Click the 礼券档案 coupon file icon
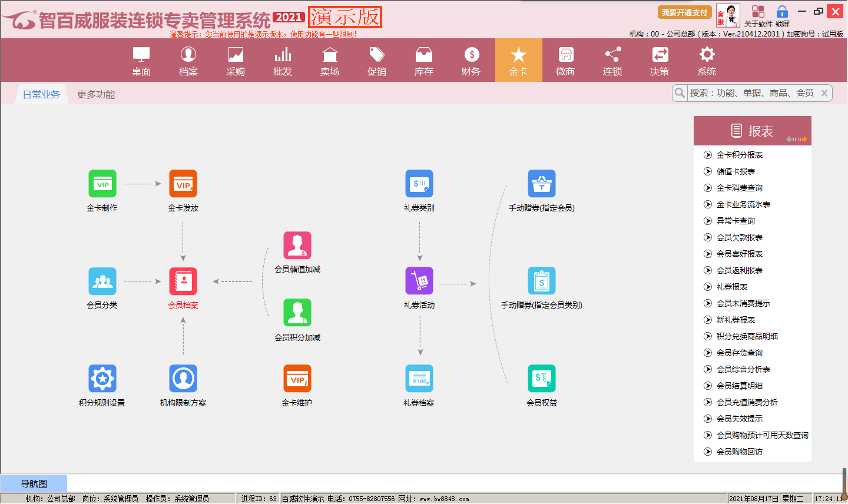The height and width of the screenshot is (504, 848). (x=419, y=379)
